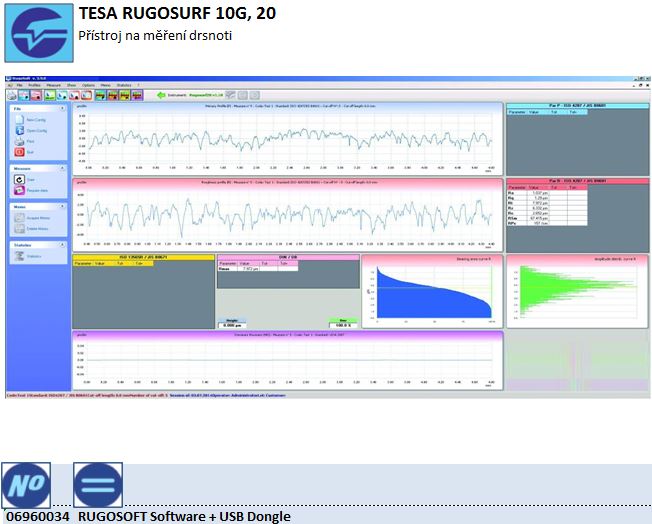Click the Resume data label
The width and height of the screenshot is (652, 524).
(37, 190)
